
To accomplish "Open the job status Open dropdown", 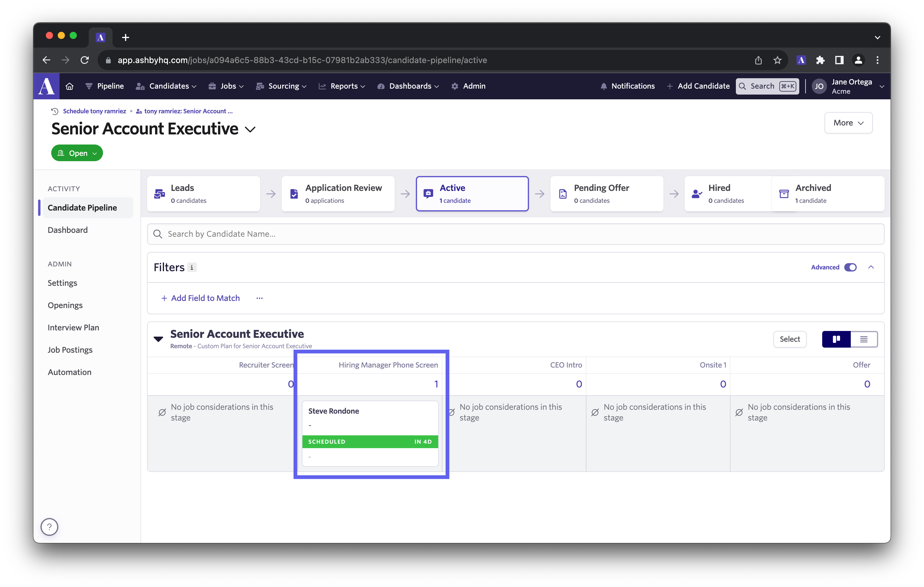I will (77, 153).
